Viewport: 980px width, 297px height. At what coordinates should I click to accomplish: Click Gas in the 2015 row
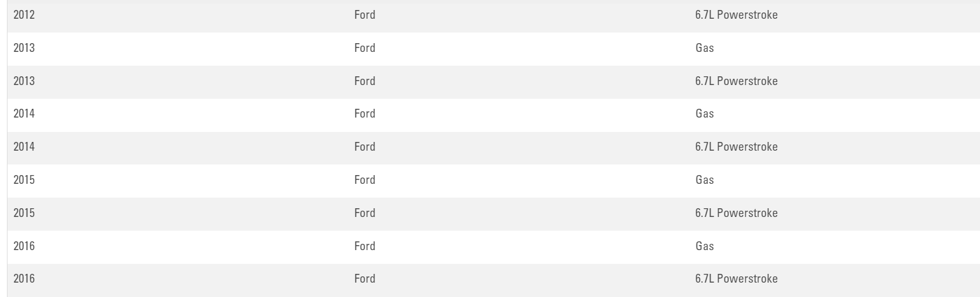704,180
